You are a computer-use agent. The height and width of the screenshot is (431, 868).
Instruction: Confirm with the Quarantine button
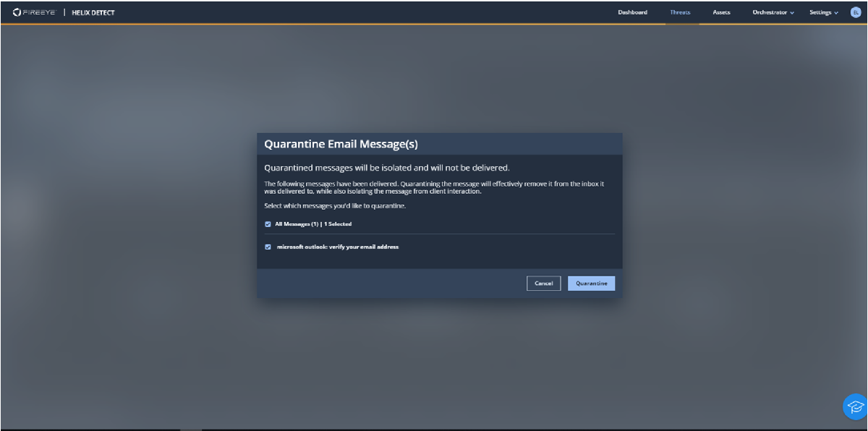point(591,283)
